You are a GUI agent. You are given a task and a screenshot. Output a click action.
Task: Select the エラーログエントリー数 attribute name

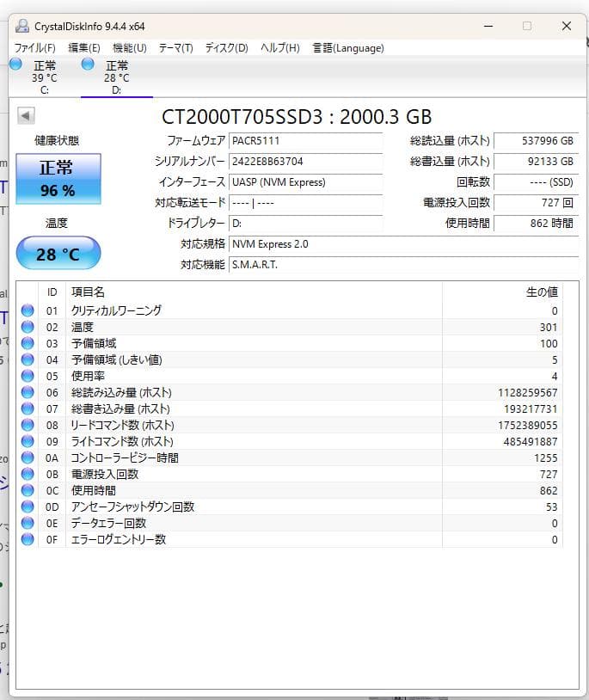[x=119, y=539]
